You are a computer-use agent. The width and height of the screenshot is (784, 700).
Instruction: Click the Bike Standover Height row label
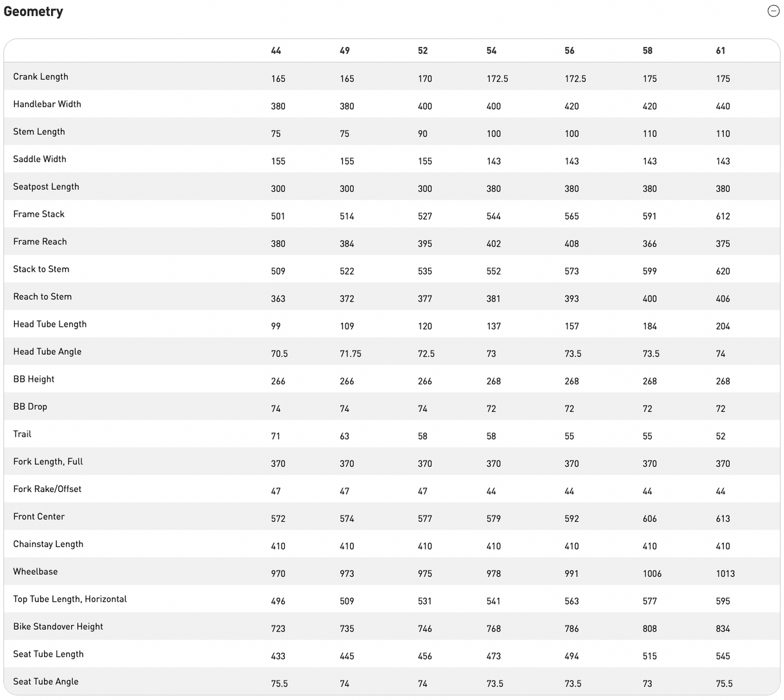(x=58, y=626)
